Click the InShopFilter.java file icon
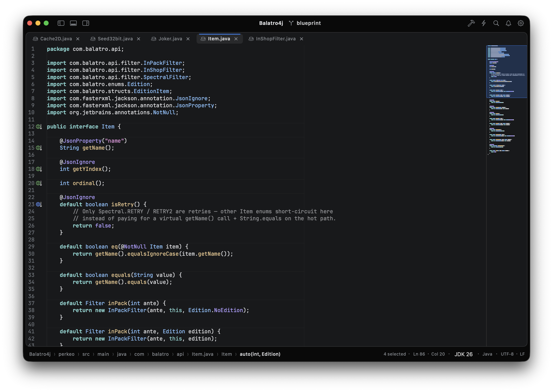Image resolution: width=553 pixels, height=392 pixels. (x=251, y=39)
